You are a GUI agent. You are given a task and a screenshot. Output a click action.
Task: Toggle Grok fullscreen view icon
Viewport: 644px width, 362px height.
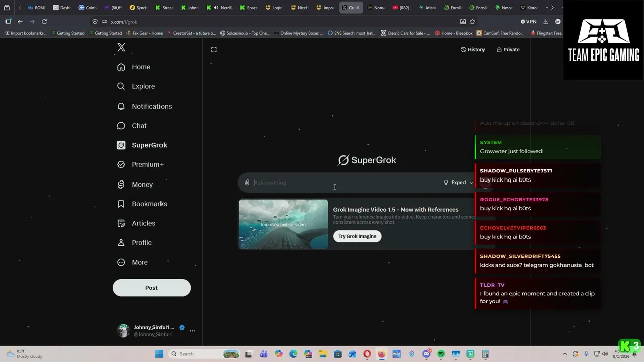(x=214, y=49)
